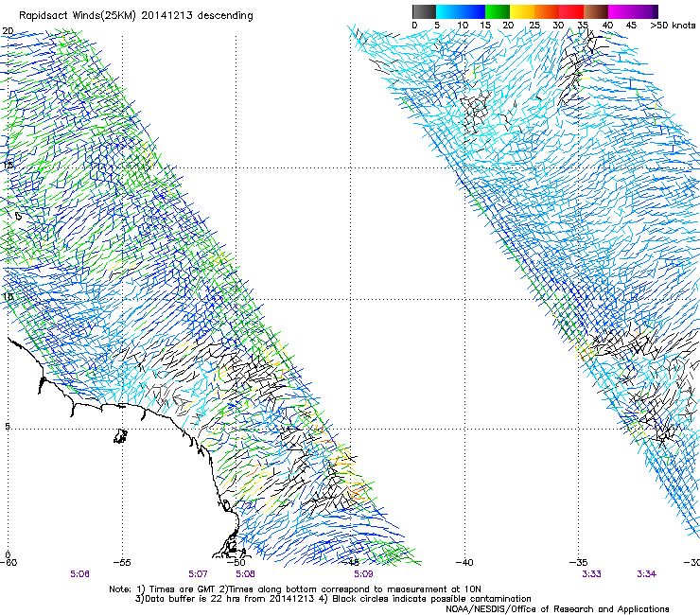Screen dimensions: 700x615
Task: Click the 'Note: 1) Times are GMT' line
Action: click(x=295, y=589)
